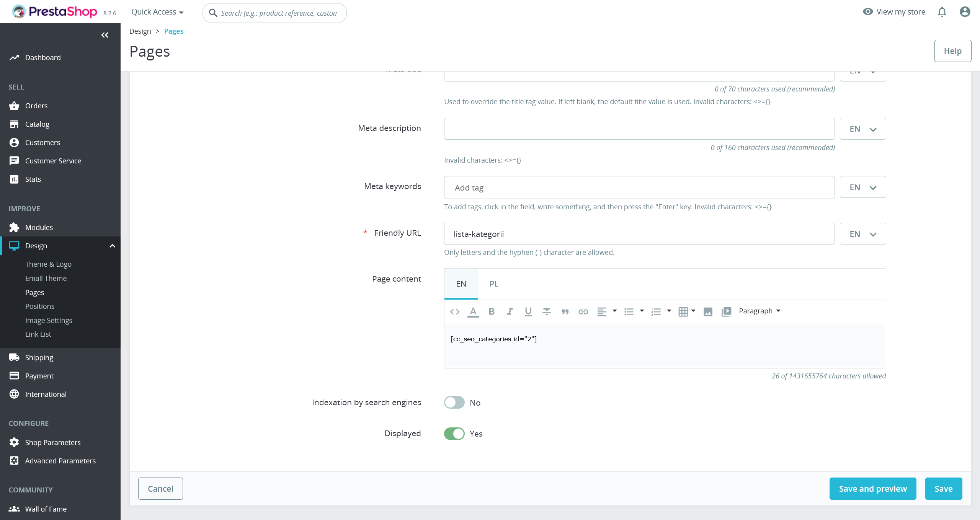Click the PrestaShop logo
This screenshot has height=520, width=980.
tap(54, 11)
